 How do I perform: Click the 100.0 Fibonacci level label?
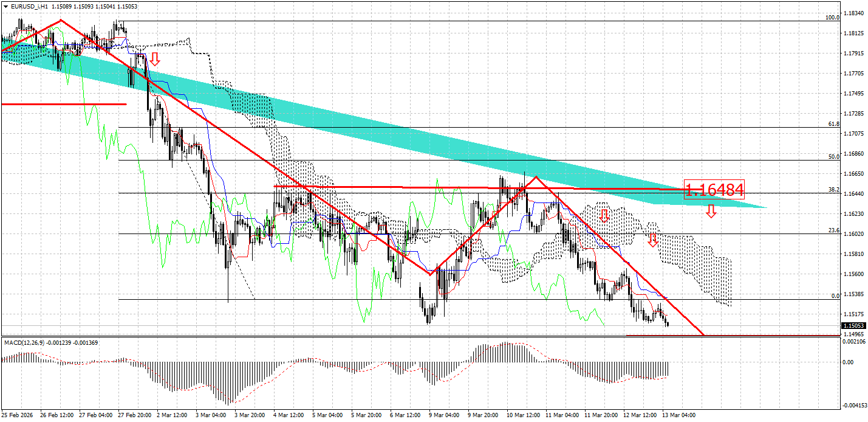(832, 18)
